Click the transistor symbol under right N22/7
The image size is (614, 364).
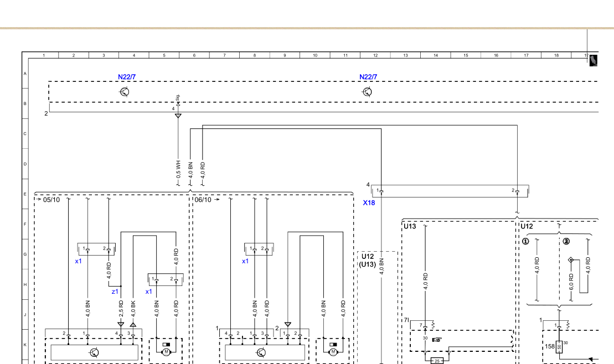(x=367, y=92)
